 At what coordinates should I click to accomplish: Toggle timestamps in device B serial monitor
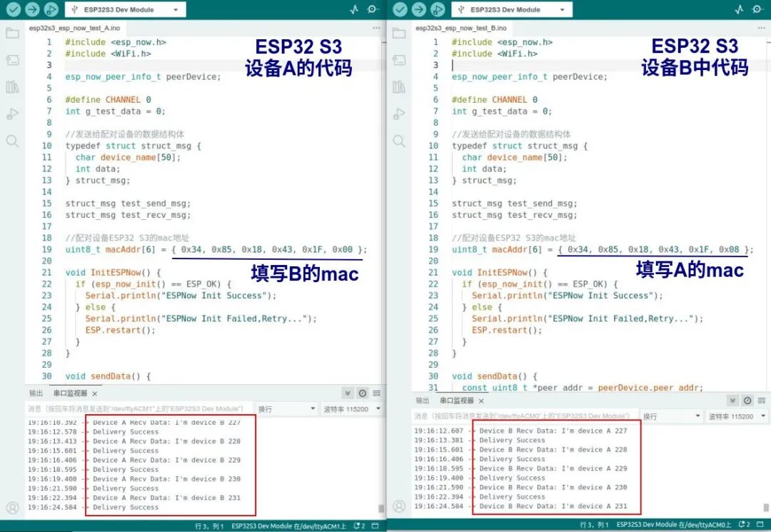click(747, 401)
